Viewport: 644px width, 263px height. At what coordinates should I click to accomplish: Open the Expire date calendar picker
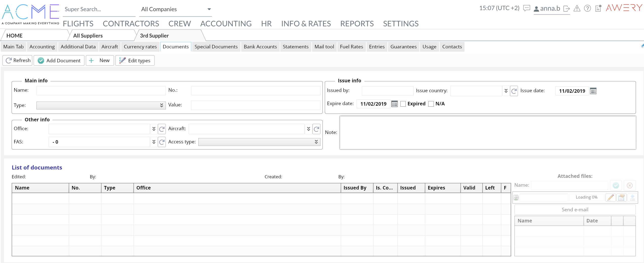point(394,104)
